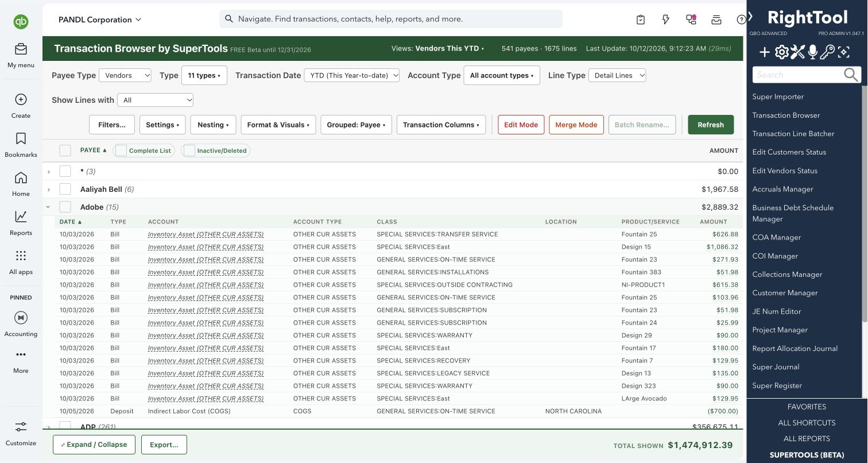
Task: Check the box for Adobe
Action: [65, 207]
